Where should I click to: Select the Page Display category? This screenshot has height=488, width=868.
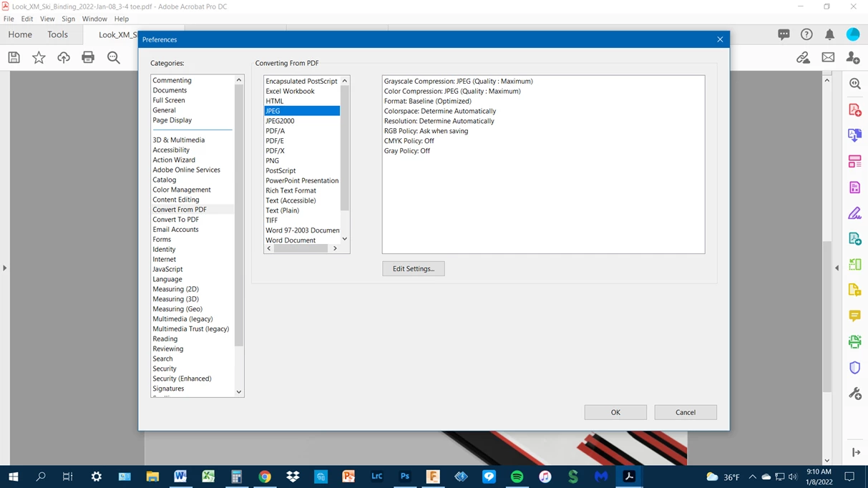click(172, 120)
